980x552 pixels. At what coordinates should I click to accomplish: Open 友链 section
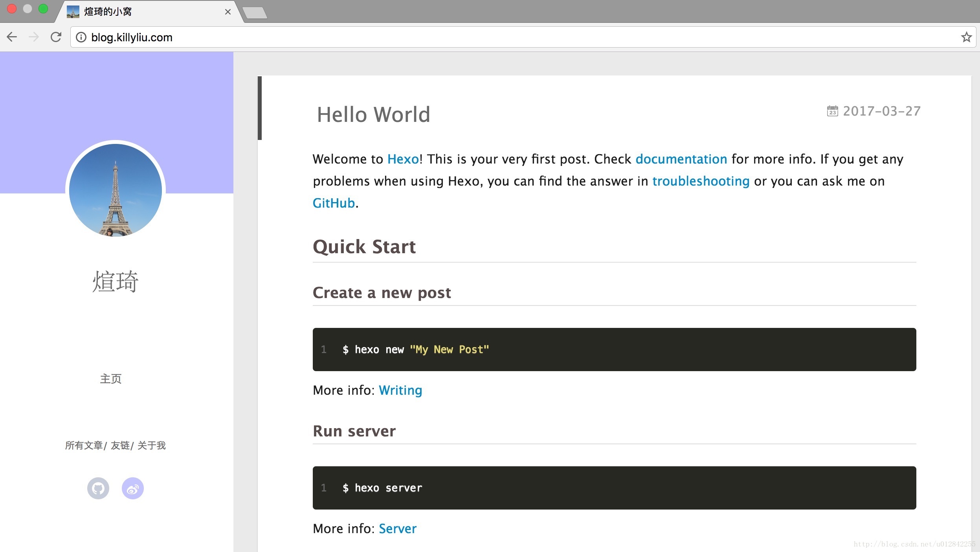coord(120,445)
